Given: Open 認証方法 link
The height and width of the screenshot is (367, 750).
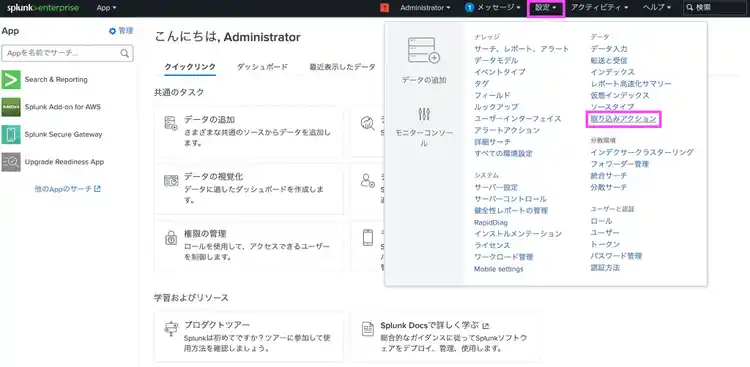Looking at the screenshot, I should click(x=605, y=267).
